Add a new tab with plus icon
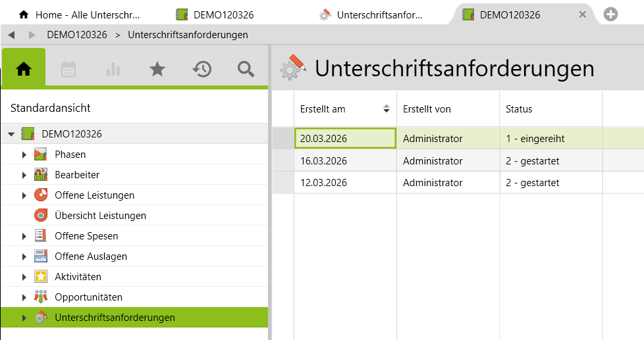The image size is (644, 340). [610, 14]
